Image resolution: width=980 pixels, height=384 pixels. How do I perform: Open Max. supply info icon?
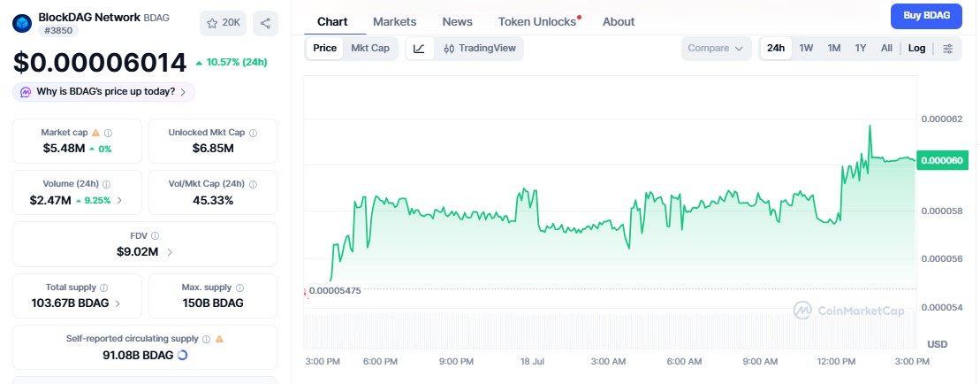click(240, 288)
